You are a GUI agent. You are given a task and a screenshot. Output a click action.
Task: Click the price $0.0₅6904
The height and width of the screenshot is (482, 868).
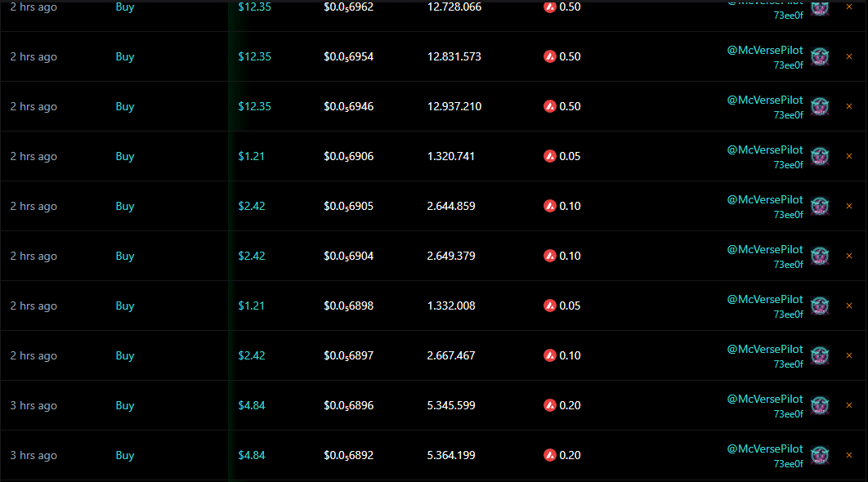(348, 256)
